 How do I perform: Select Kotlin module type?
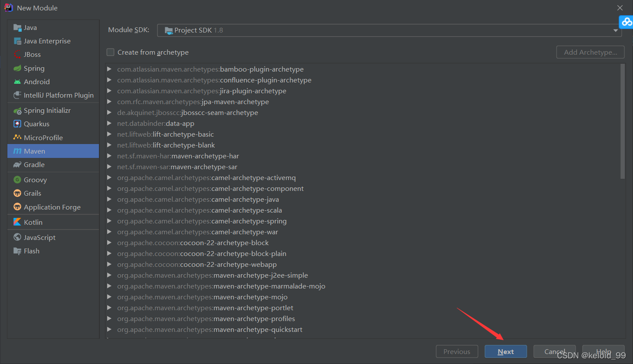53,222
